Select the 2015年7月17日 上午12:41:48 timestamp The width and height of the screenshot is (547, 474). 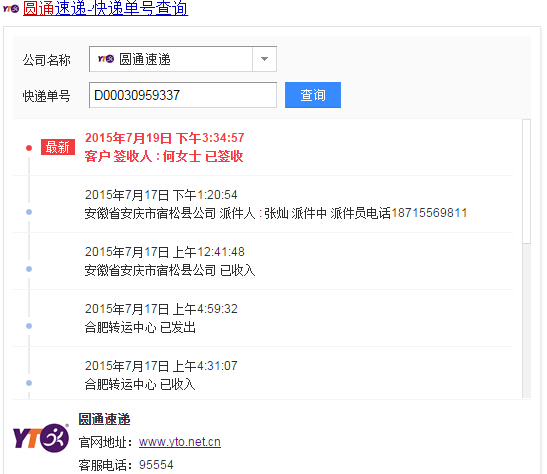(165, 252)
